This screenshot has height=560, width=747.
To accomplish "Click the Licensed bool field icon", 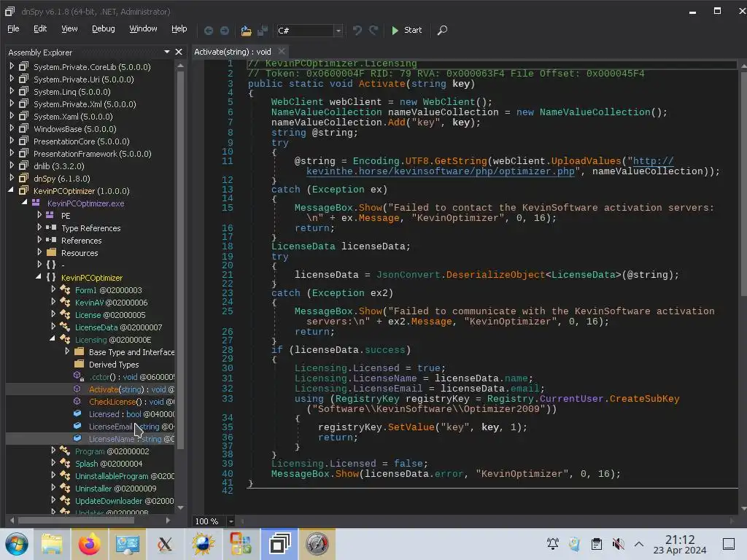I will (x=77, y=414).
